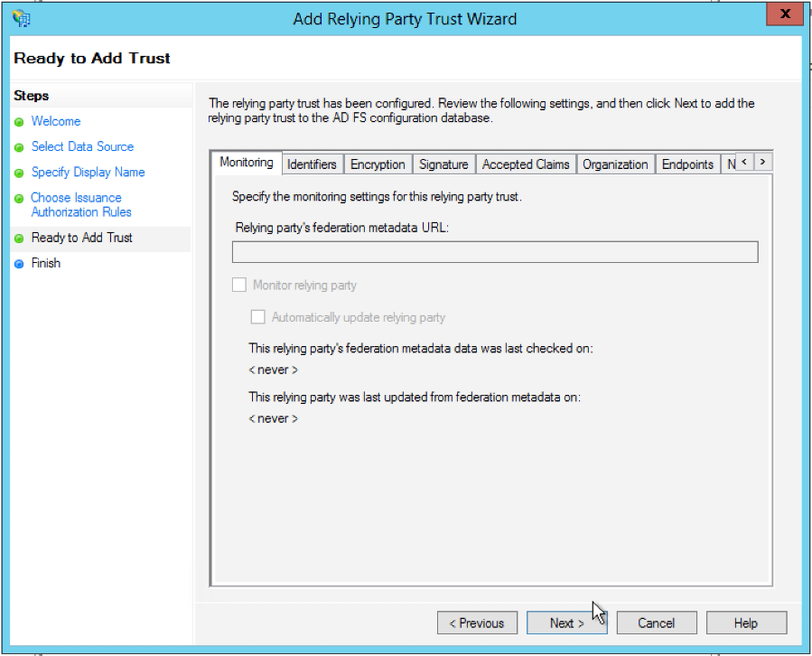812x656 pixels.
Task: Open Help for this wizard
Action: pyautogui.click(x=746, y=623)
